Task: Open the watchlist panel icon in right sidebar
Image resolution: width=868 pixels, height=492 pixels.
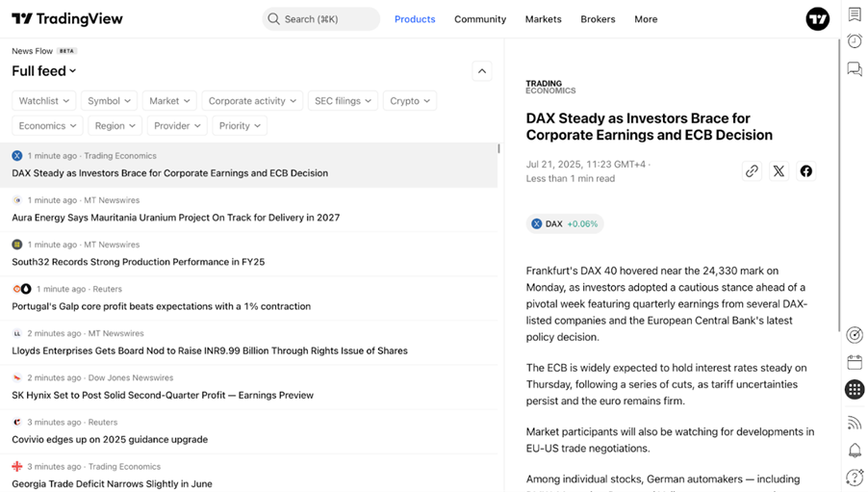Action: pyautogui.click(x=855, y=15)
